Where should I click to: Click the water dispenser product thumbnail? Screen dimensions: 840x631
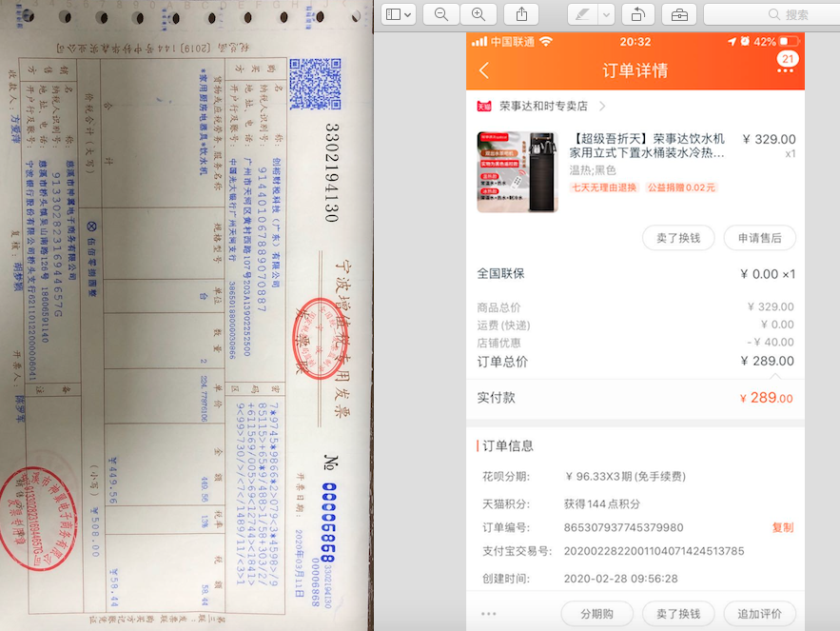(x=517, y=171)
